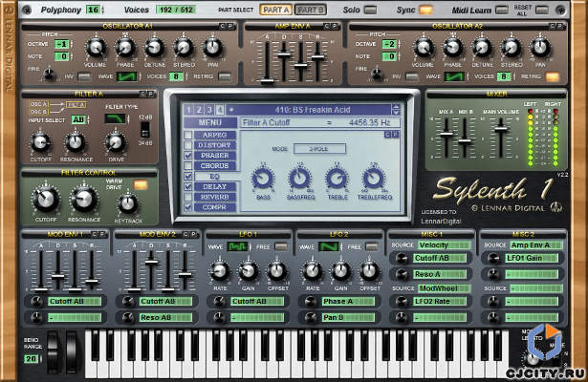Toggle the Solo button
The height and width of the screenshot is (382, 588).
coord(370,10)
